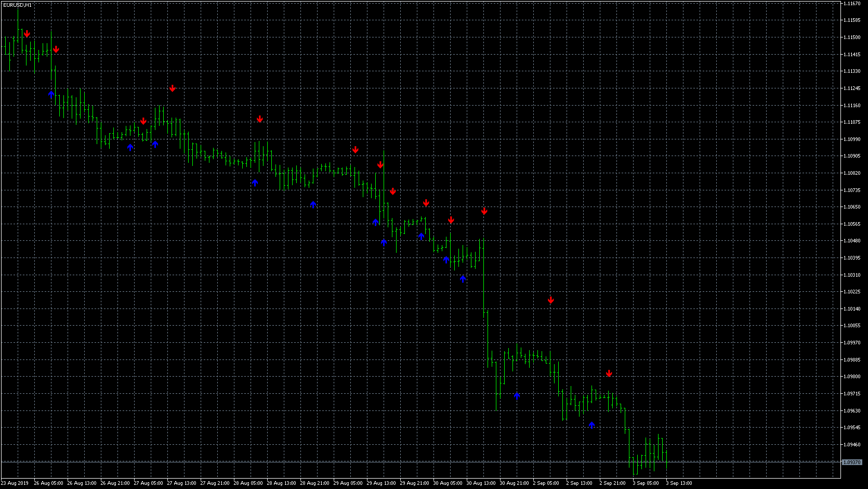Select the 3 Sep 13:00 time label

tap(679, 483)
